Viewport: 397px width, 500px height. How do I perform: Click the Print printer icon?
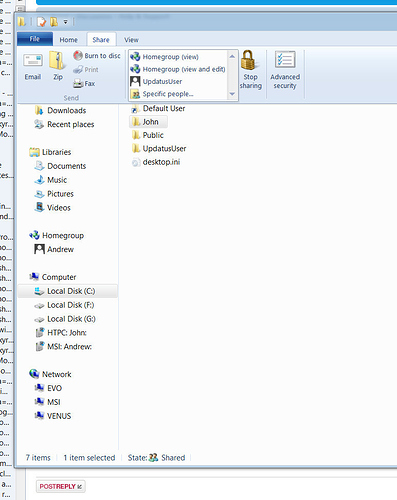click(78, 70)
